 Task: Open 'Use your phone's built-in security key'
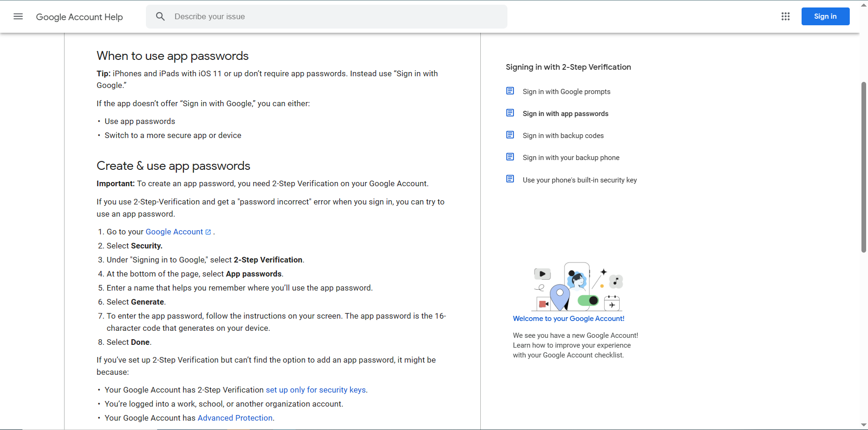pyautogui.click(x=580, y=180)
